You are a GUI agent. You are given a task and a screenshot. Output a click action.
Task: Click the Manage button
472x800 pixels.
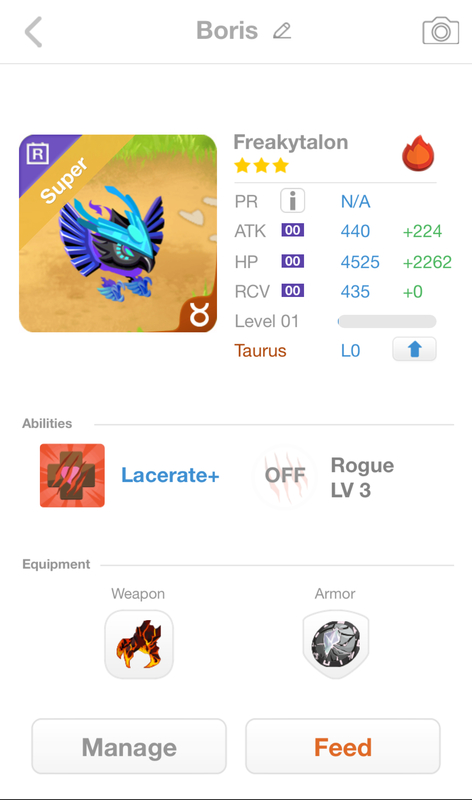pyautogui.click(x=129, y=746)
